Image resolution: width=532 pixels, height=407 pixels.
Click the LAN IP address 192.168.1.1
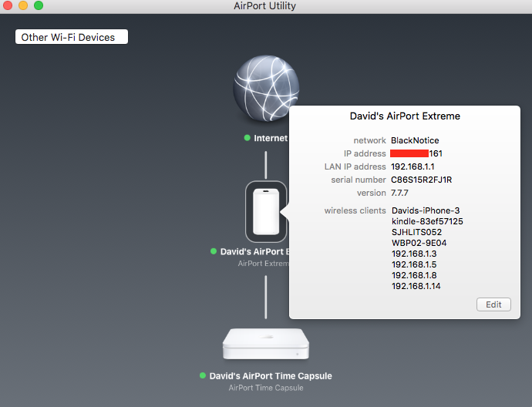412,166
